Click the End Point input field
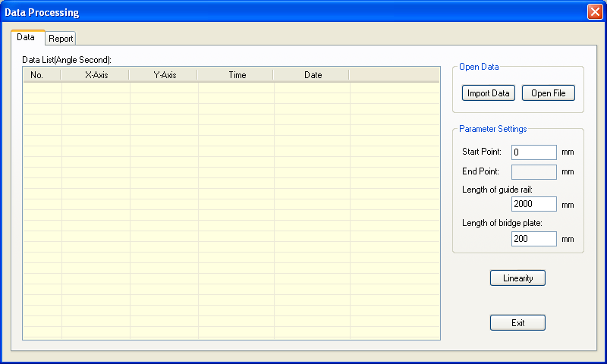607x364 pixels. 533,172
